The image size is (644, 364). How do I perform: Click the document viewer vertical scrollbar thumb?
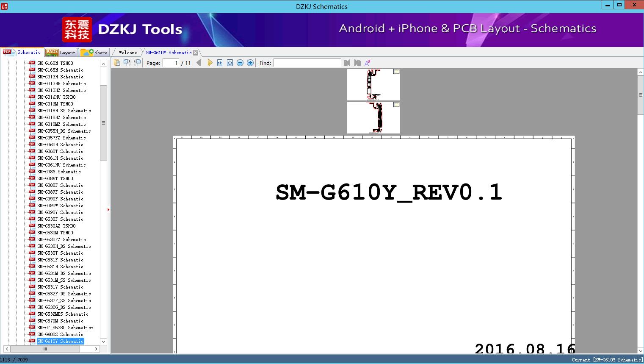(641, 95)
